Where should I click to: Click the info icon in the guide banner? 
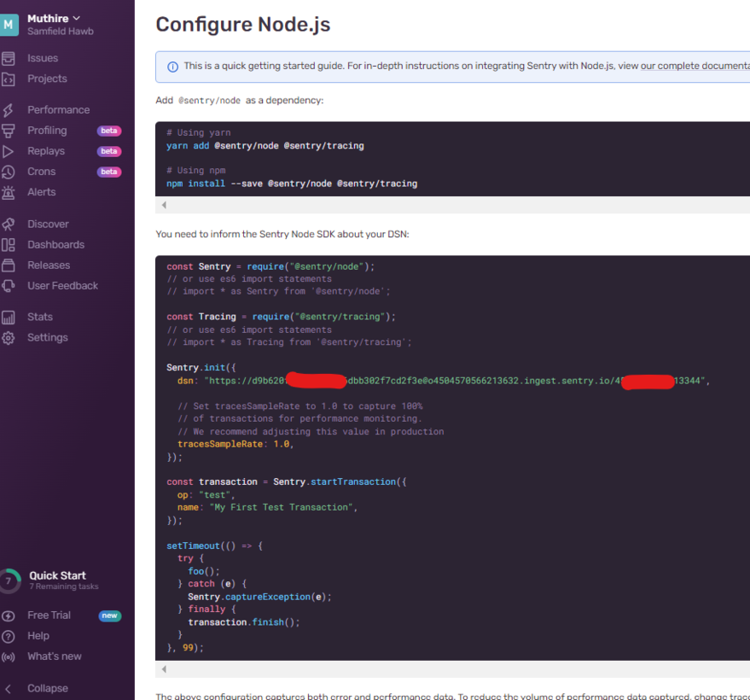172,67
